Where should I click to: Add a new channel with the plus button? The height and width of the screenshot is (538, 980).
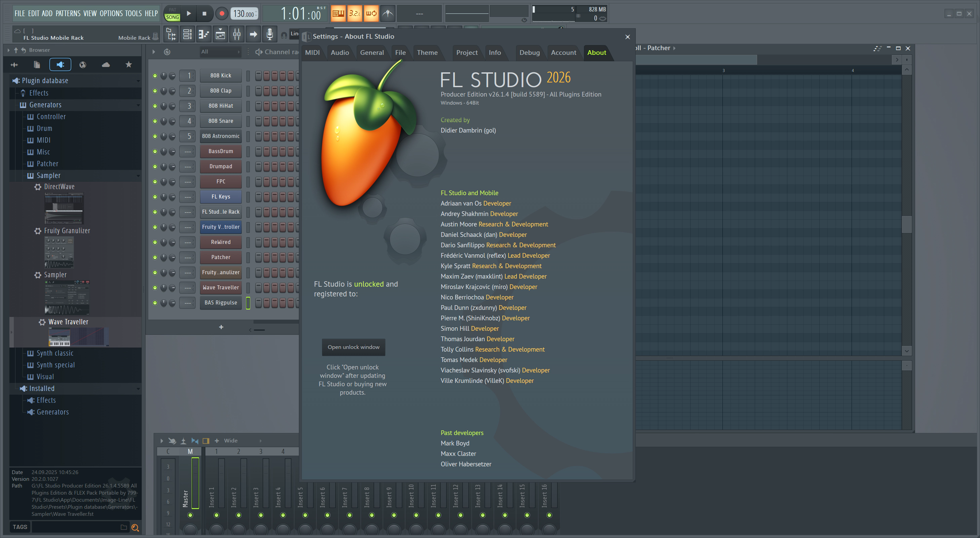221,327
